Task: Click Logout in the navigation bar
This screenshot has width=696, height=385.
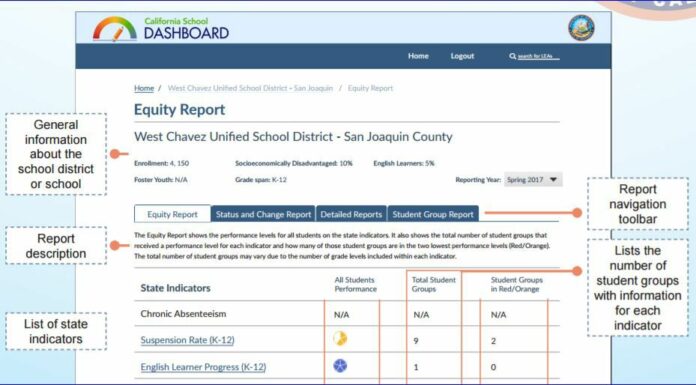Action: tap(462, 56)
